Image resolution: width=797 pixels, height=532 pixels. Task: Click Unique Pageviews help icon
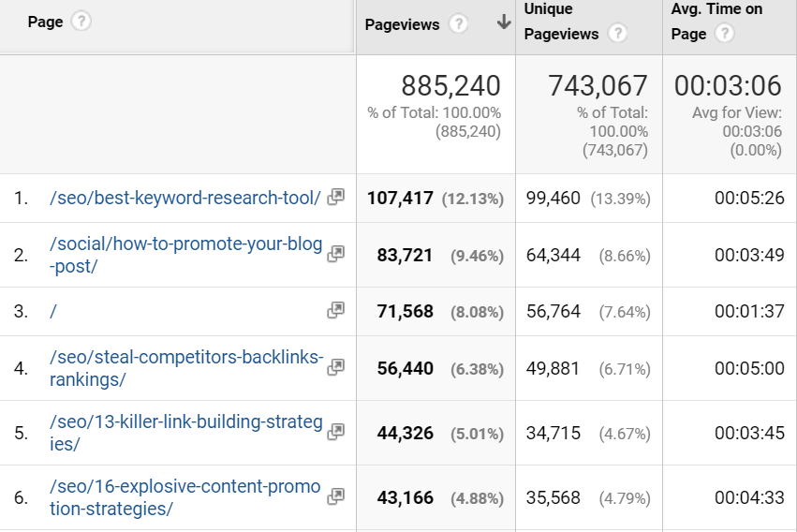click(x=617, y=34)
